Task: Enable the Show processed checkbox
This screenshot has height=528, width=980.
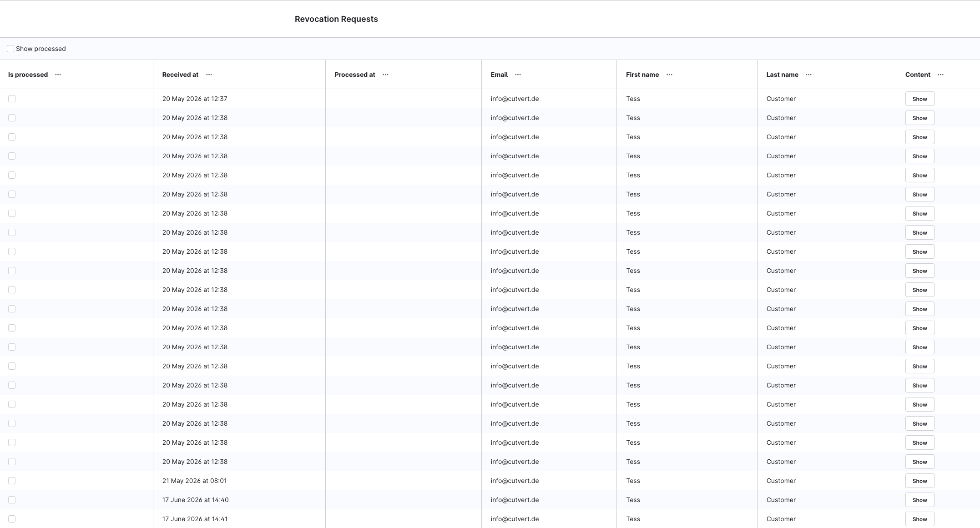Action: pos(10,49)
